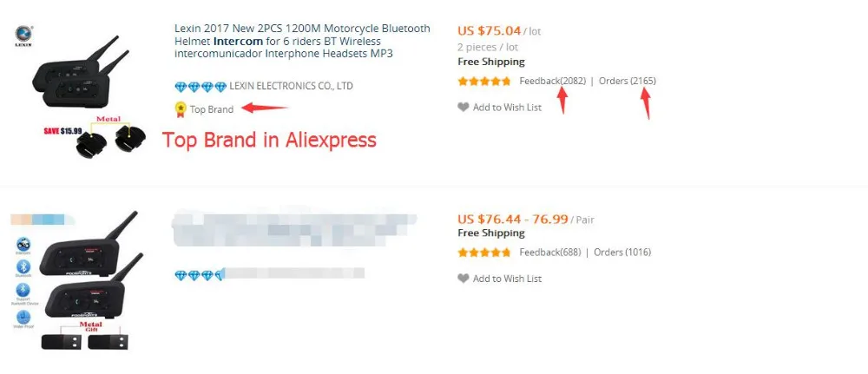
Task: Click the diamond seller rating for LEXIN ELECTRONICS
Action: (x=199, y=86)
